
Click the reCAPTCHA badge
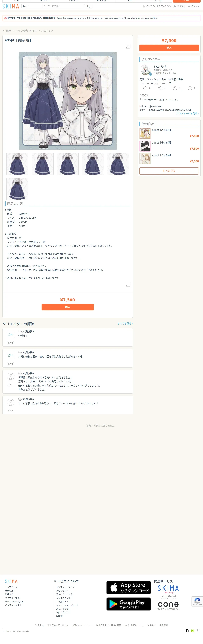(197, 601)
